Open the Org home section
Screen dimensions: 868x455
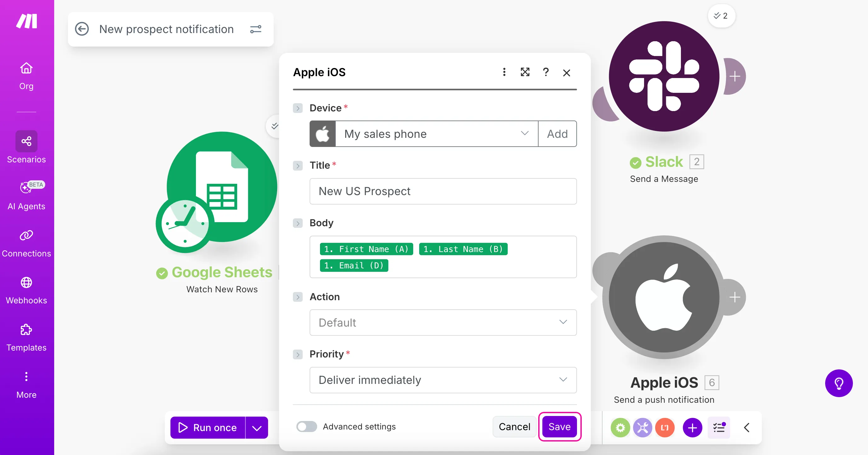pyautogui.click(x=26, y=76)
